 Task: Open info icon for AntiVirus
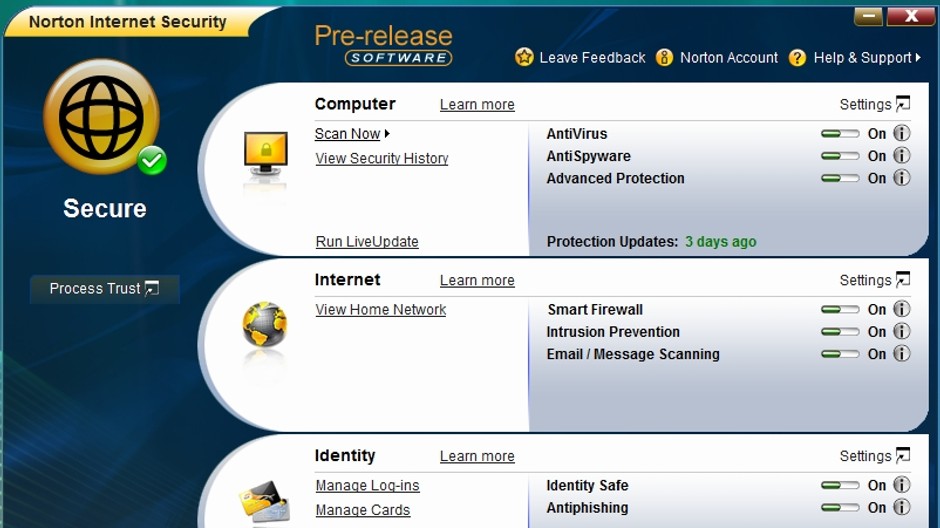click(x=902, y=133)
